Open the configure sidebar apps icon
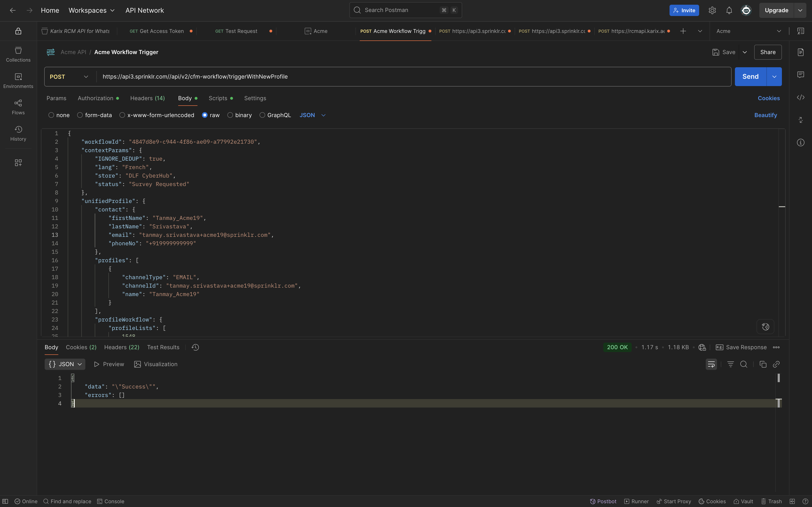The height and width of the screenshot is (507, 812). [18, 163]
